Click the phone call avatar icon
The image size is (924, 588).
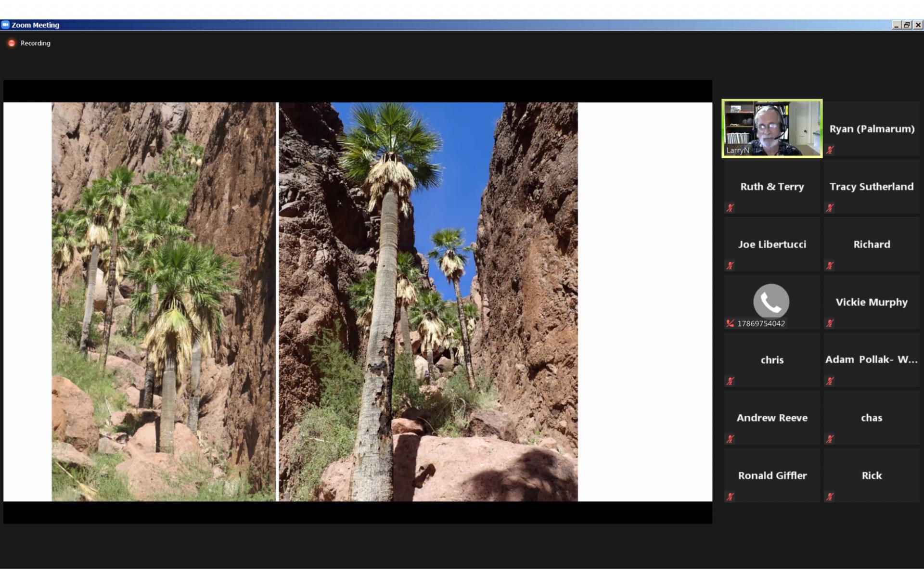(x=771, y=302)
